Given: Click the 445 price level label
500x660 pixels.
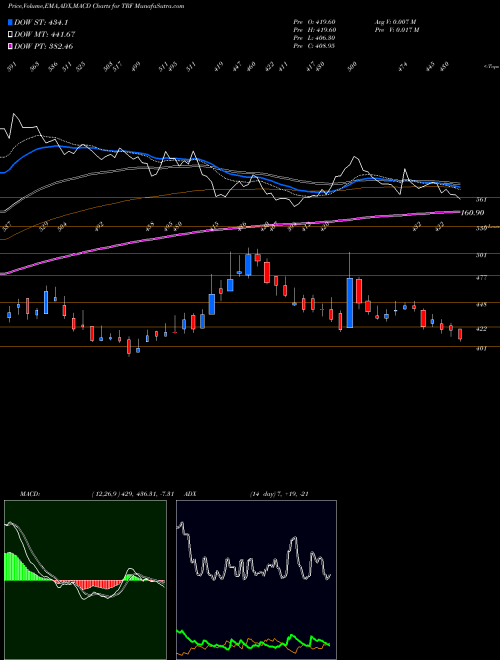Looking at the screenshot, I should click(481, 304).
